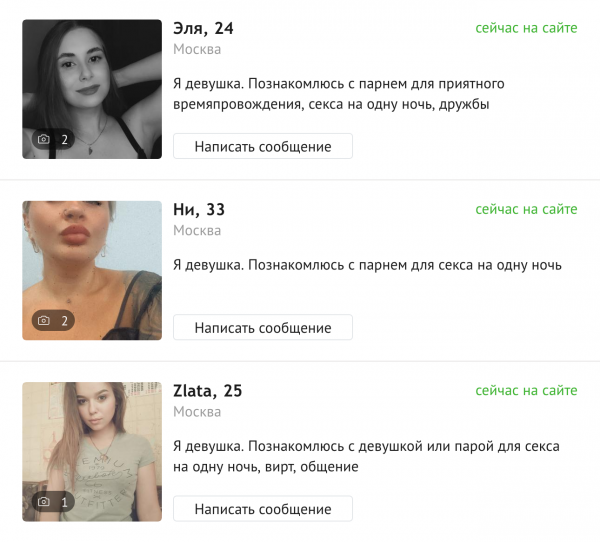Click the camera icon on Zlata's profile photo
The image size is (600, 542).
pos(44,501)
